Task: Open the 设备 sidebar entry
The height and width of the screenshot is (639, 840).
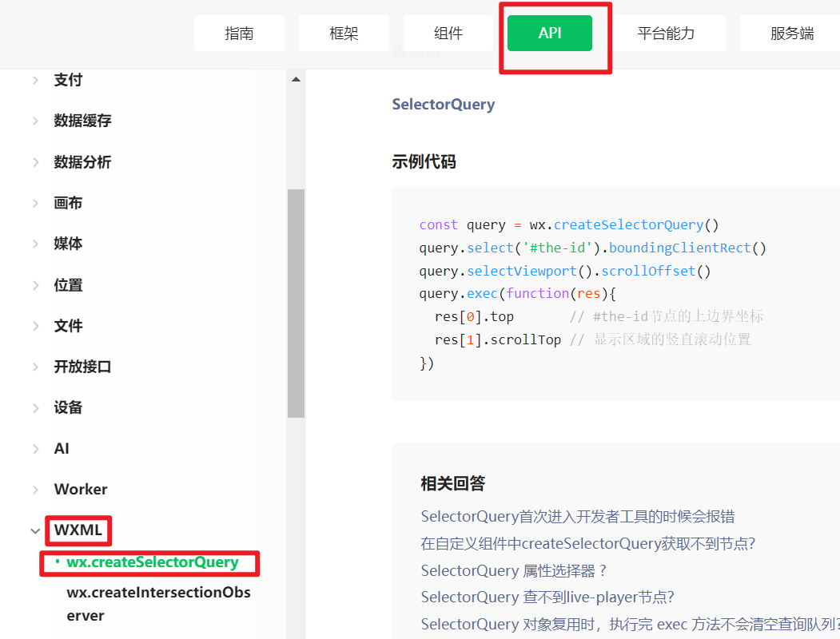Action: tap(68, 408)
